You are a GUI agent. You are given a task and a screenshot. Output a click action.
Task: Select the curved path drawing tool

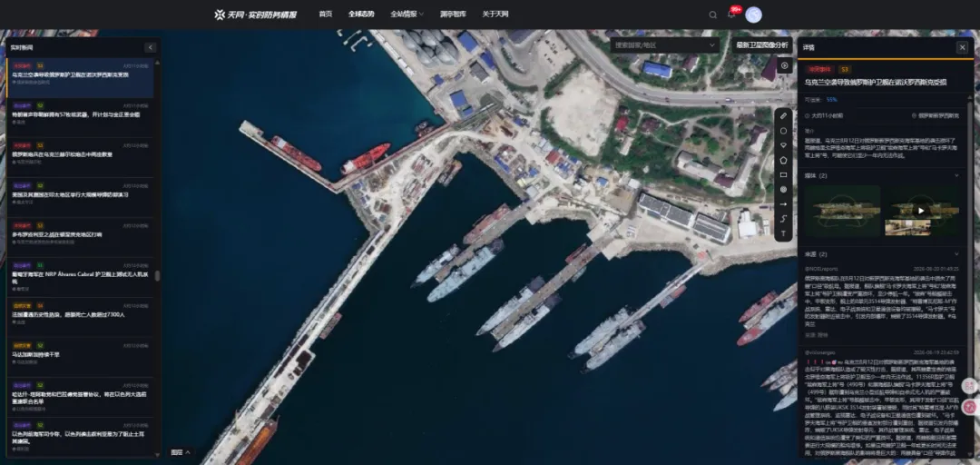coord(783,218)
